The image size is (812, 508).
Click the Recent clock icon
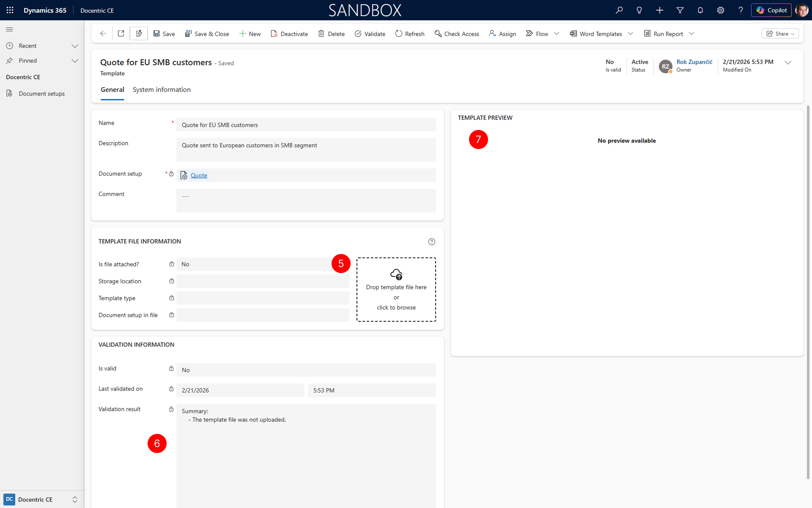click(9, 46)
